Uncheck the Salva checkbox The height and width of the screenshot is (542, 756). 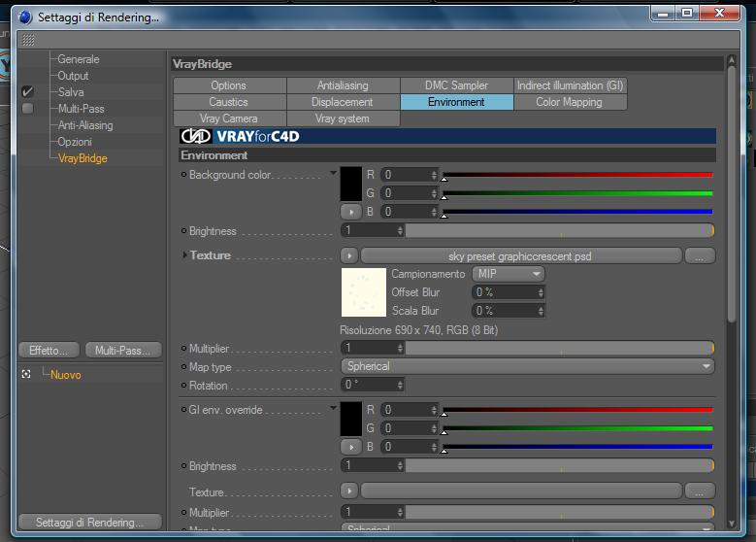click(x=27, y=91)
